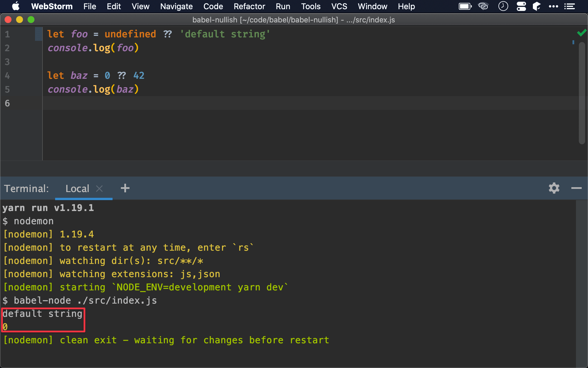Image resolution: width=588 pixels, height=368 pixels.
Task: Open the Edit menu
Action: coord(114,6)
